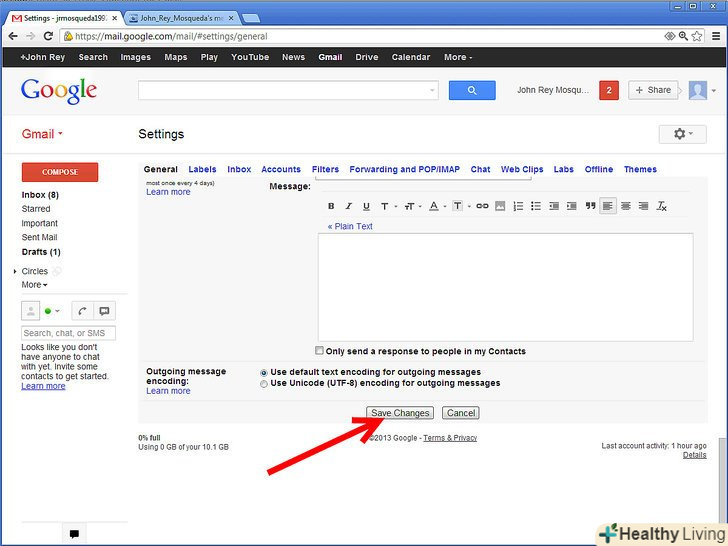
Task: Open the account dropdown arrow beside avatar
Action: coord(714,91)
